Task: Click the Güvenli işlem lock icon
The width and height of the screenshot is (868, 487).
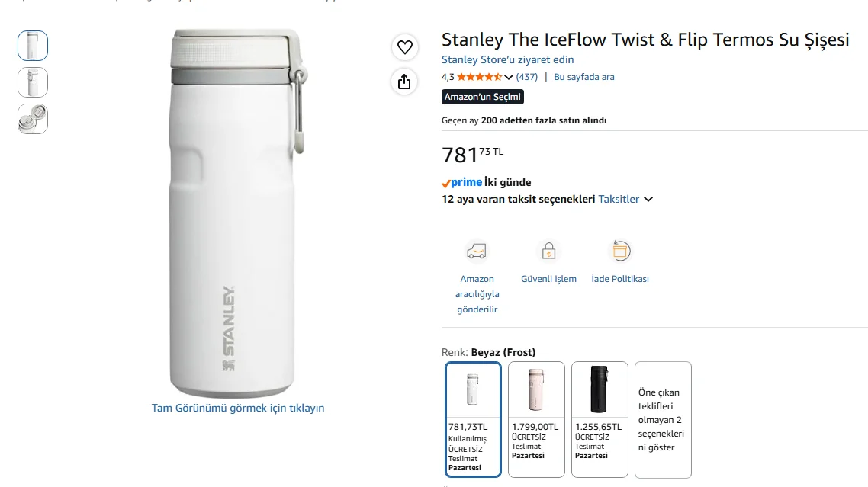Action: click(548, 252)
